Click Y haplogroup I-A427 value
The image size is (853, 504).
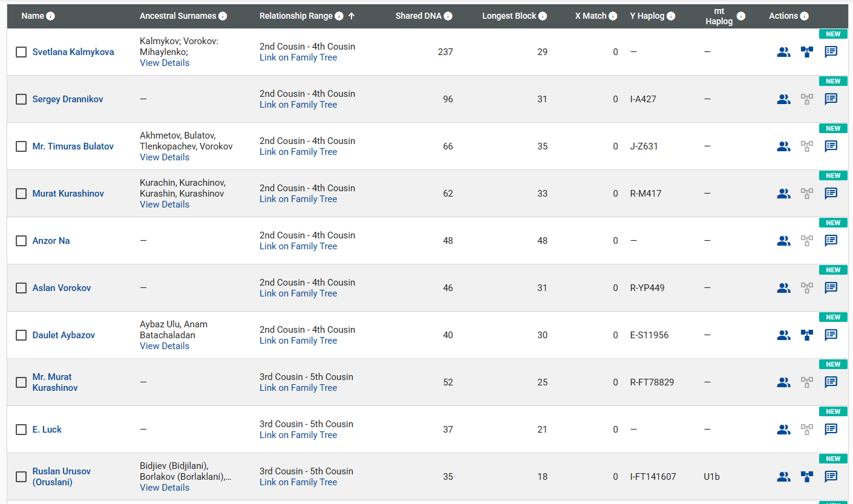(643, 99)
